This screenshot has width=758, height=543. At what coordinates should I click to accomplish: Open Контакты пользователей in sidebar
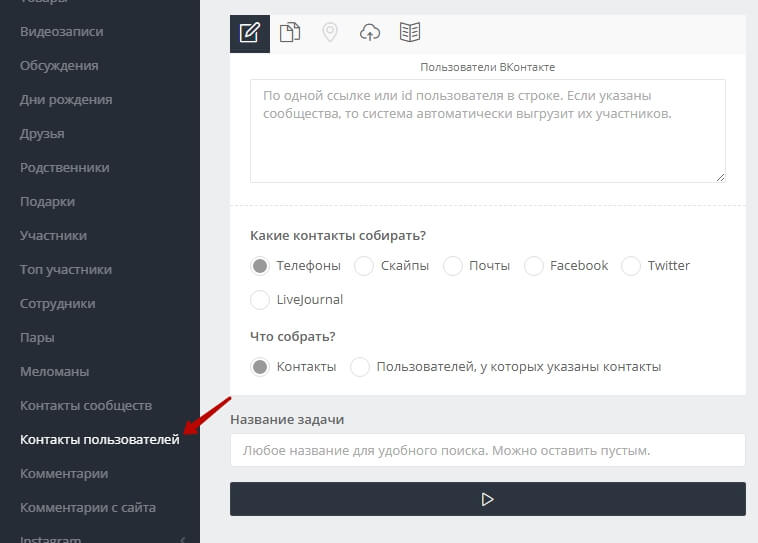pos(100,439)
